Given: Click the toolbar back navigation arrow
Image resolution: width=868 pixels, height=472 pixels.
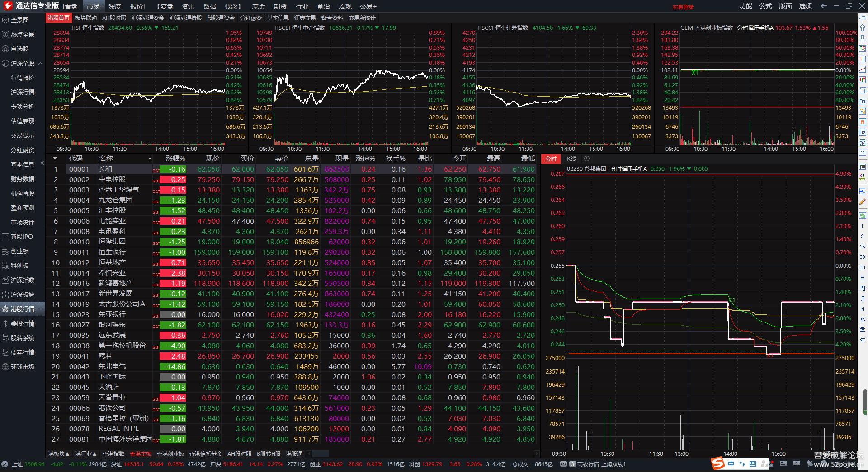Looking at the screenshot, I should 824,6.
